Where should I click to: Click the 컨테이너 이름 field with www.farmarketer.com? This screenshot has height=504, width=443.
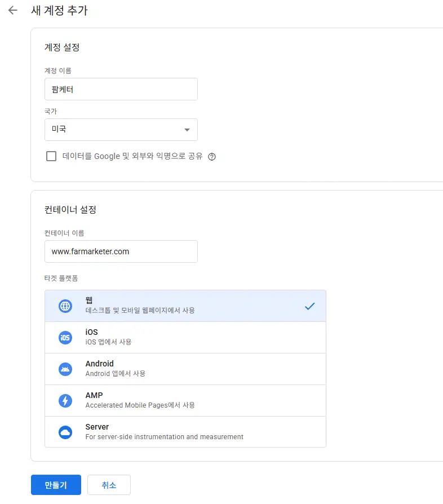(x=121, y=251)
